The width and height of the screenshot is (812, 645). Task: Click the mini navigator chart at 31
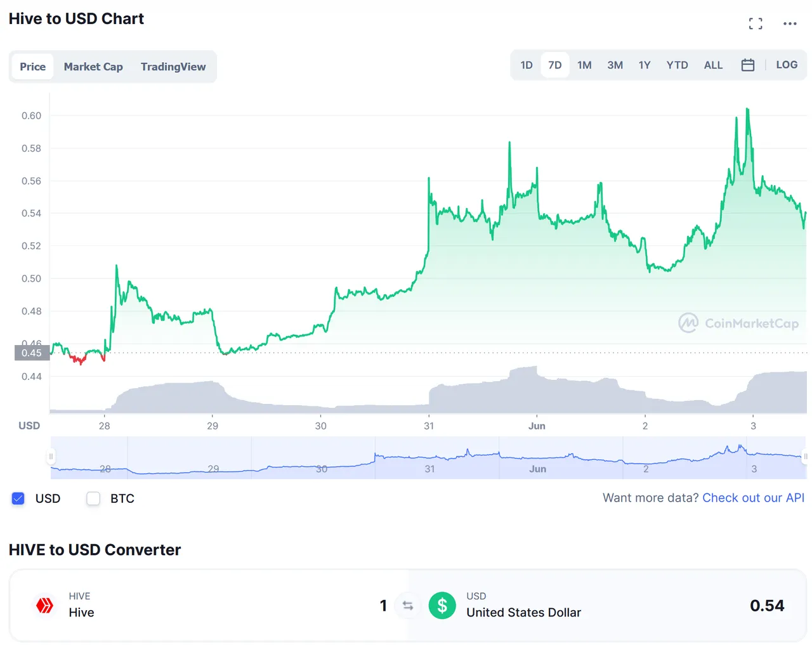429,469
